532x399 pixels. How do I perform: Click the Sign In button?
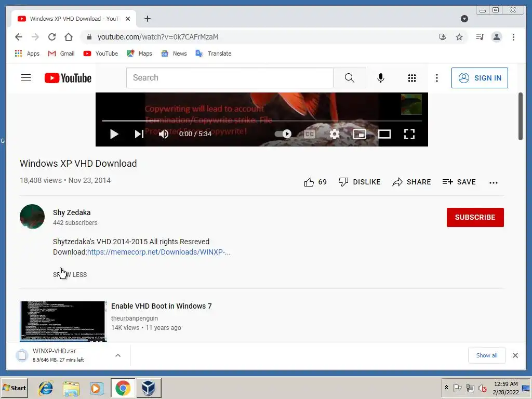pos(480,78)
